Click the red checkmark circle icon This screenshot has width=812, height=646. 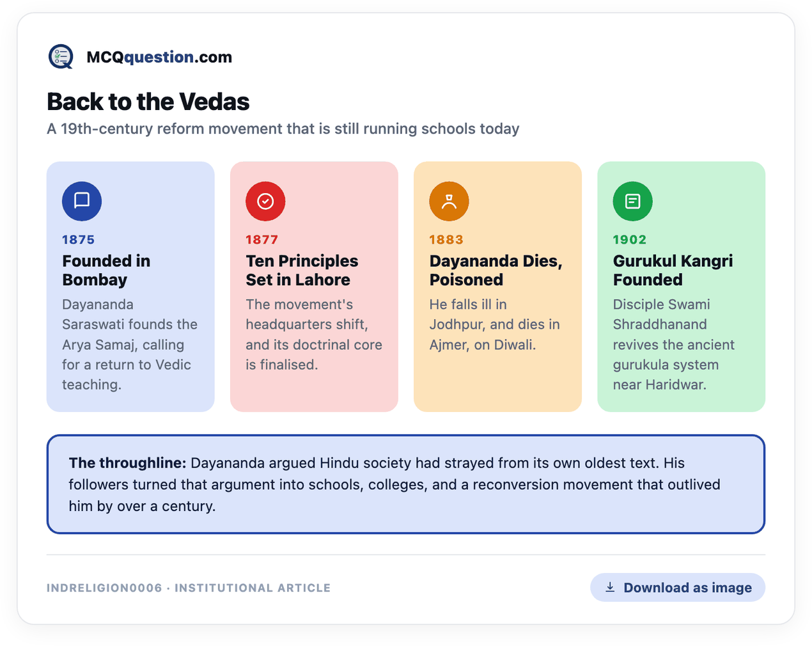tap(265, 201)
